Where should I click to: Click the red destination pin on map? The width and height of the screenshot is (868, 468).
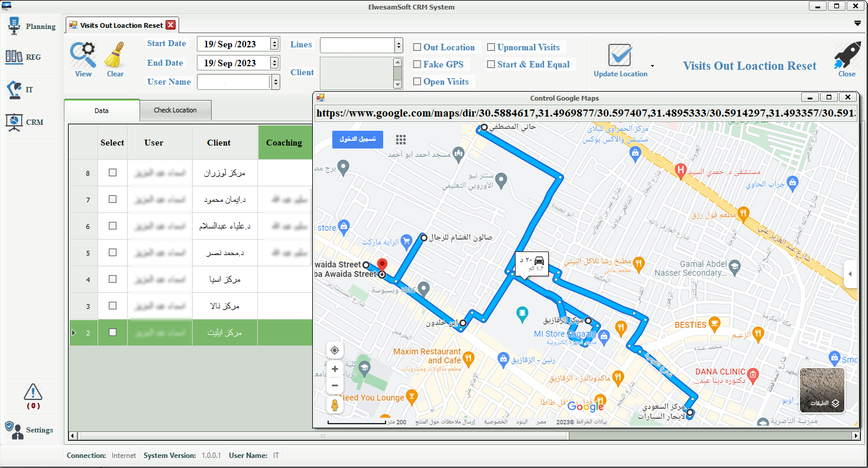(382, 266)
